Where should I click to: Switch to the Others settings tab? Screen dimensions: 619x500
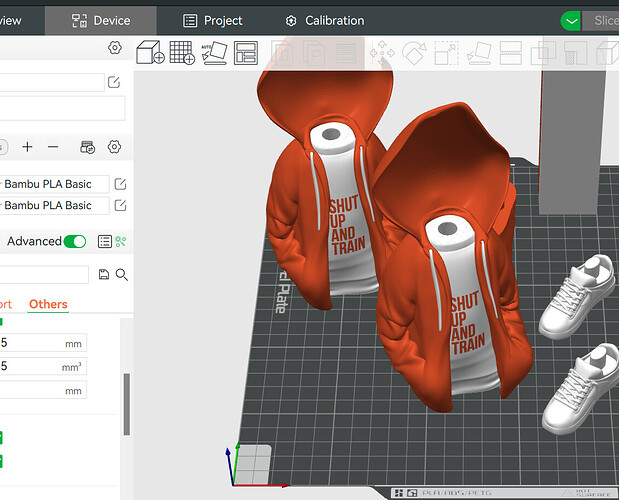tap(48, 304)
